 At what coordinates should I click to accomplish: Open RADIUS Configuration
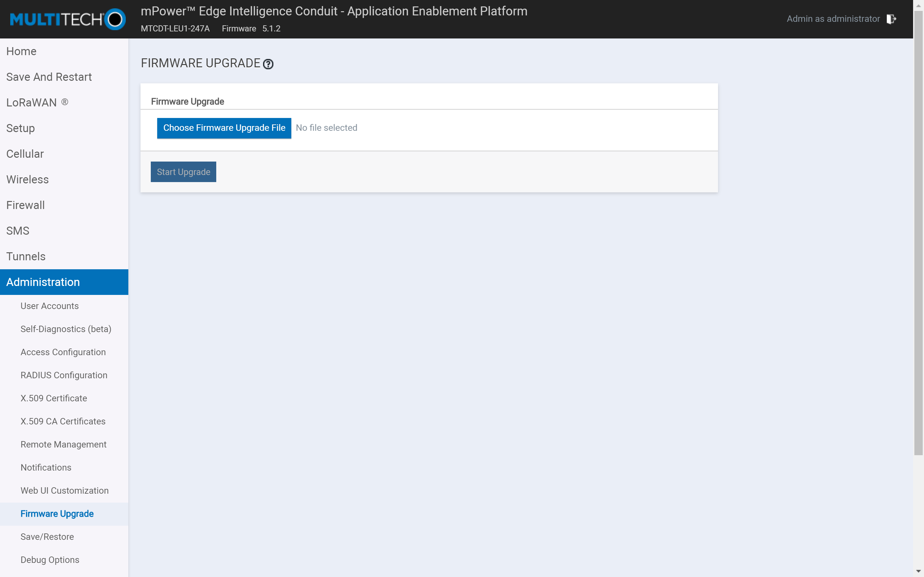tap(64, 375)
